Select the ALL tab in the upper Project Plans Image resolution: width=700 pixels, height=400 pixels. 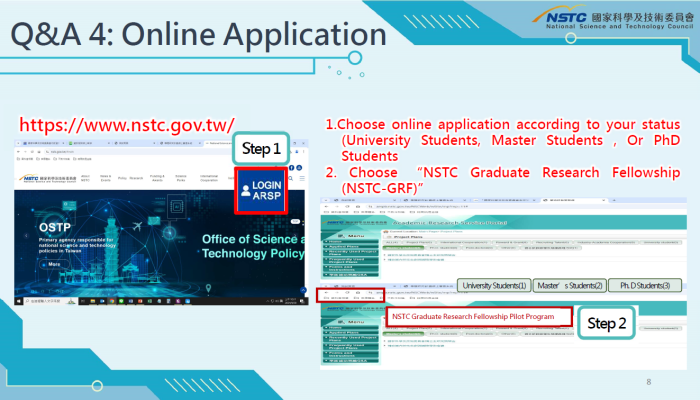click(x=393, y=242)
